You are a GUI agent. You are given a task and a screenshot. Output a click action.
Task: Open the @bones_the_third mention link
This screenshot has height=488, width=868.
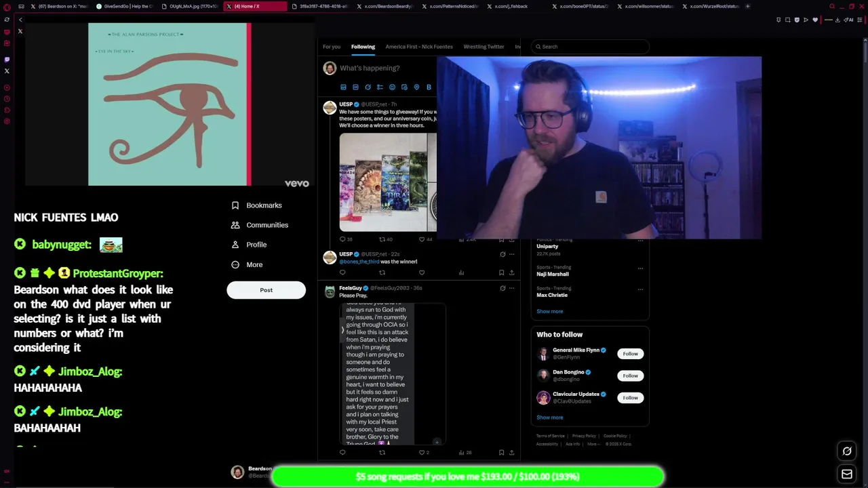coord(359,262)
